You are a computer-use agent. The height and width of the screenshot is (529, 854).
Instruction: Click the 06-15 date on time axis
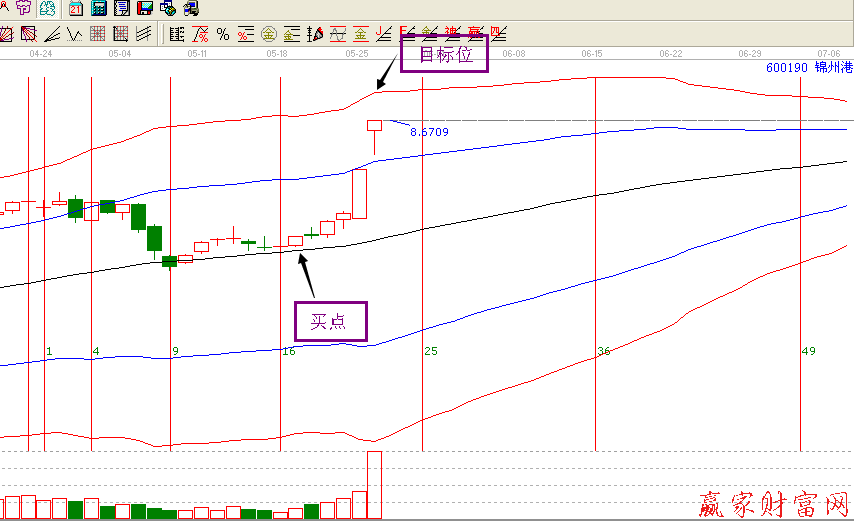(x=592, y=53)
